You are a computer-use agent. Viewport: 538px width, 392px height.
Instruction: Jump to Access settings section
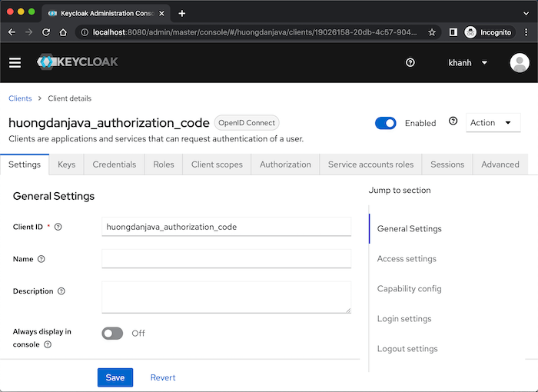[407, 258]
